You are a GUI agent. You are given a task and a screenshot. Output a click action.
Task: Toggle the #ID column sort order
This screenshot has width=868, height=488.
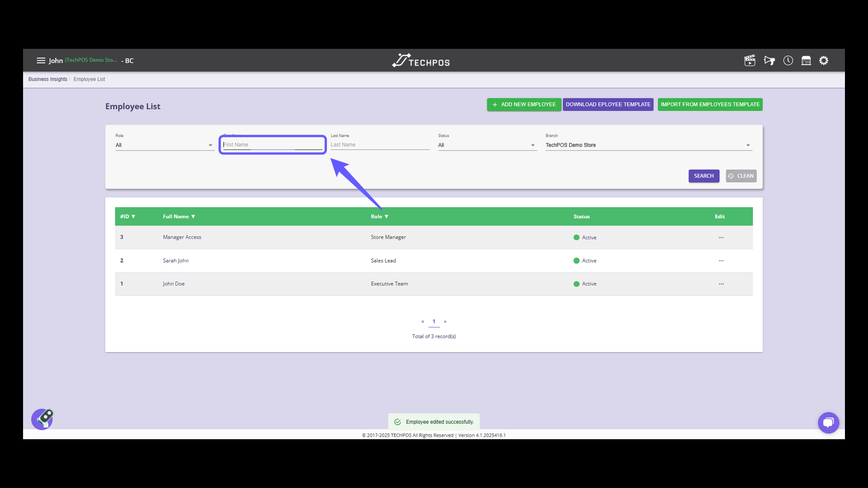tap(128, 216)
